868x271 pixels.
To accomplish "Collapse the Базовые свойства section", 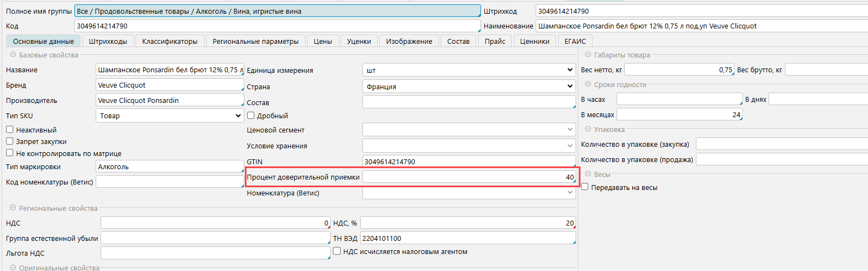I will click(13, 55).
